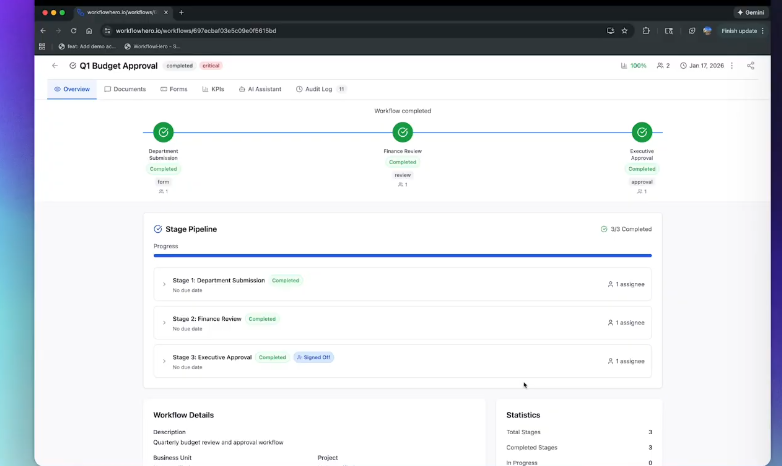This screenshot has height=466, width=782.
Task: Click the Executive Approval checkmark node
Action: [642, 132]
